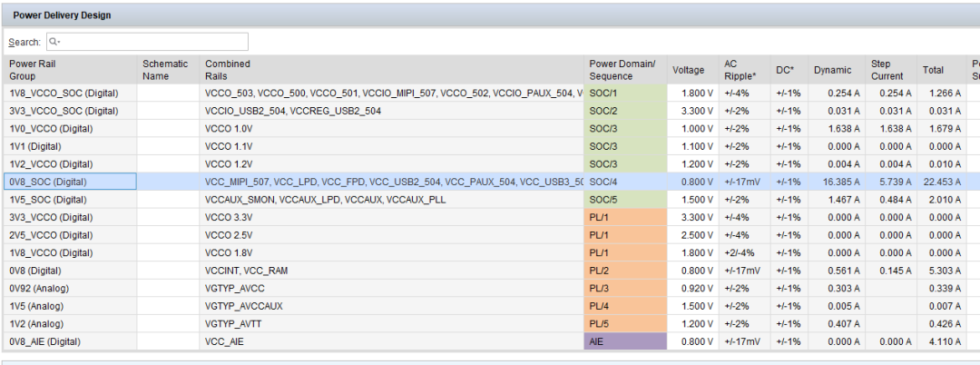Select the VGTYP_AVTT combined rails cell
The image size is (980, 365).
pos(391,324)
